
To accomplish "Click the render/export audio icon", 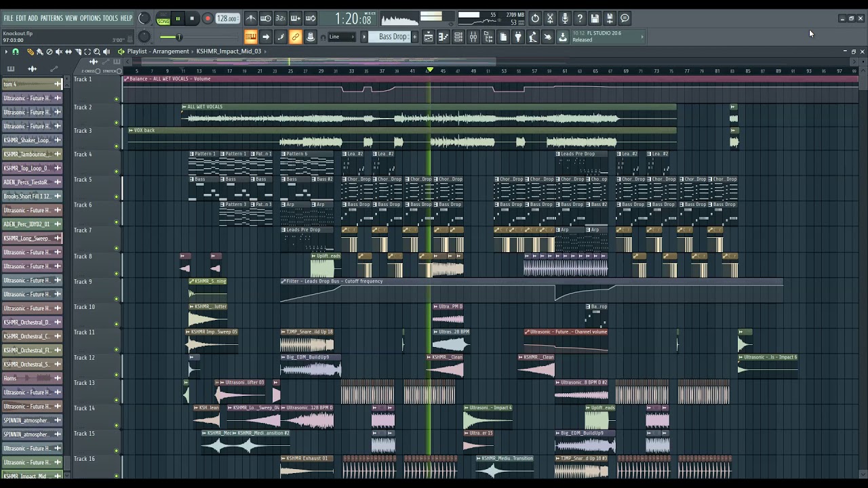I will (x=610, y=18).
